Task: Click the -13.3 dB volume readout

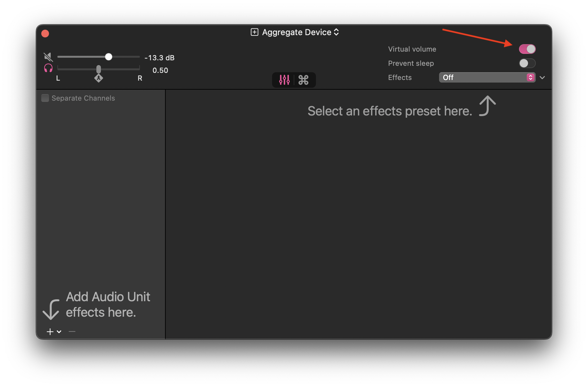Action: pyautogui.click(x=159, y=58)
